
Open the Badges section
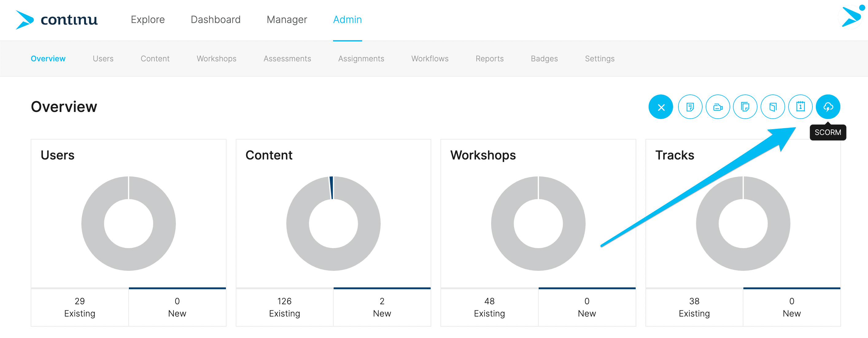544,58
